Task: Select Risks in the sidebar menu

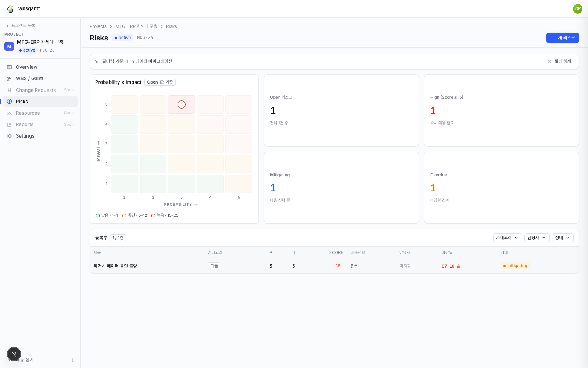Action: pyautogui.click(x=40, y=102)
